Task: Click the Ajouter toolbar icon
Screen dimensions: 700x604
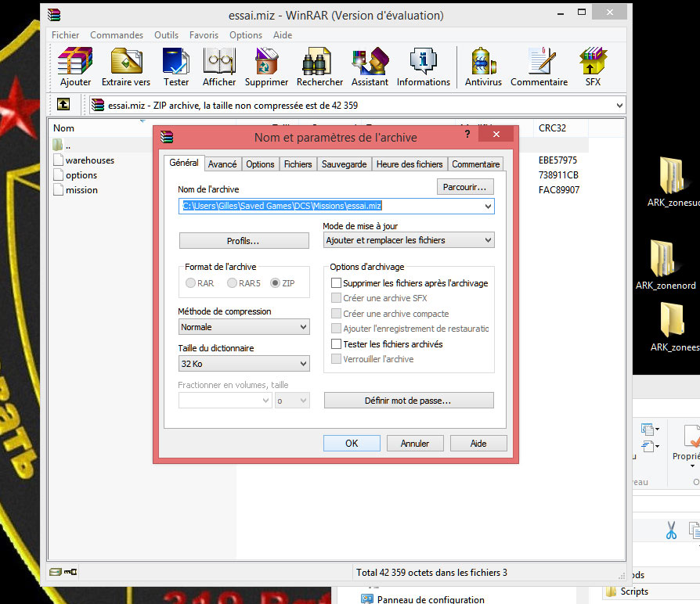Action: (x=75, y=63)
